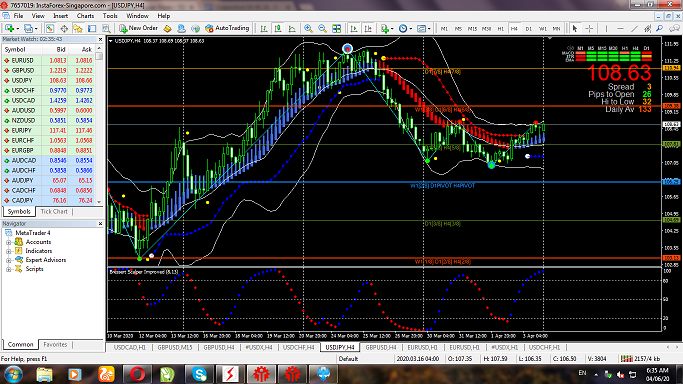The height and width of the screenshot is (384, 683).
Task: Toggle the Market Watch window icon
Action: pyautogui.click(x=50, y=28)
